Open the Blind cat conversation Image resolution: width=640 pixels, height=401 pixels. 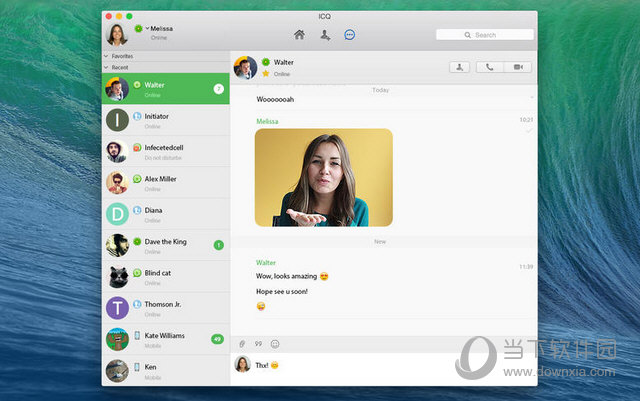click(166, 277)
